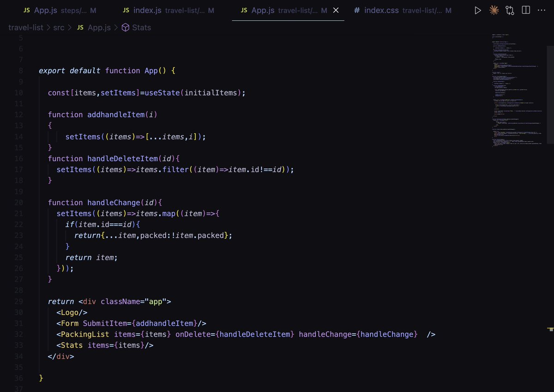The height and width of the screenshot is (392, 554).
Task: Click the travel-list breadcrumb
Action: click(x=26, y=28)
